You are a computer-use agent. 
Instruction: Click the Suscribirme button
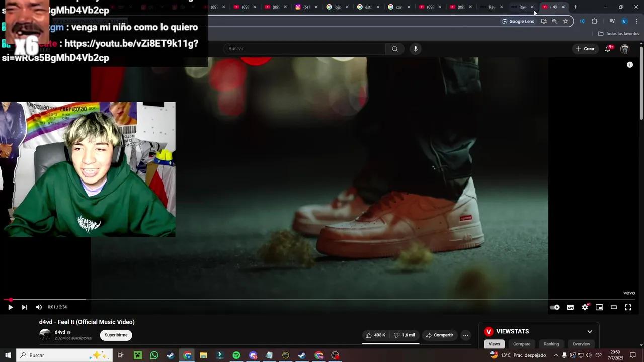[116, 335]
